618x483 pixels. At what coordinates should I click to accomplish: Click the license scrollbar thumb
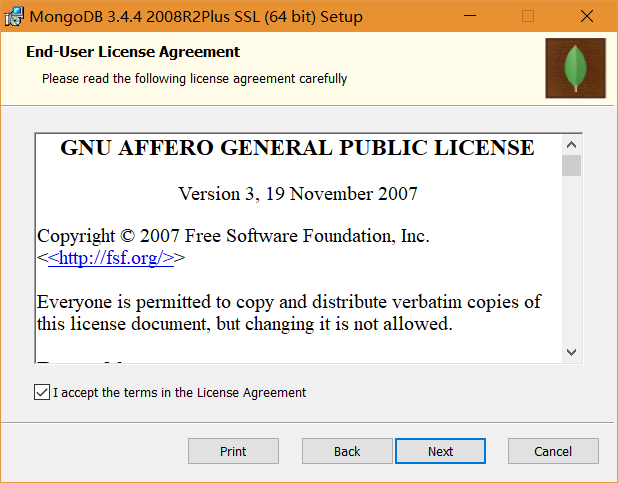point(571,165)
